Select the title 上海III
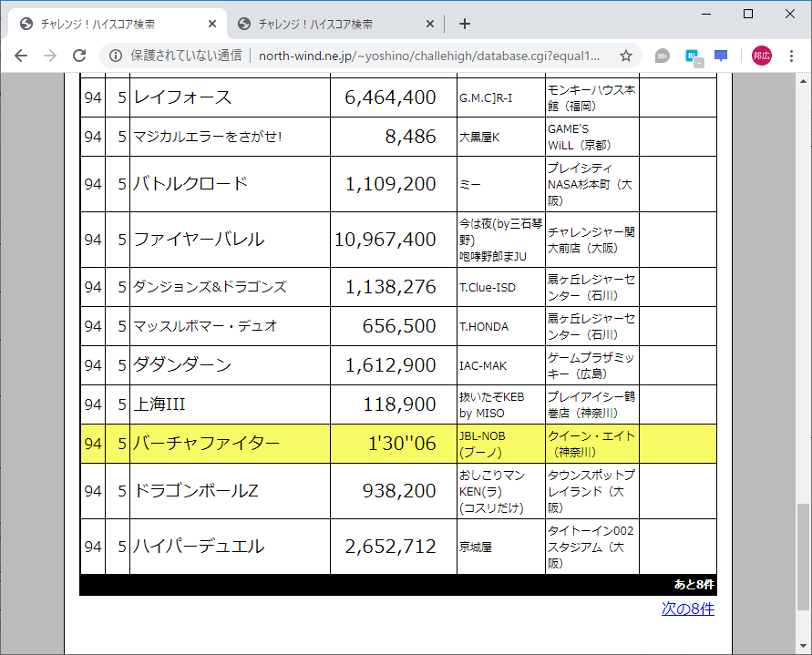The height and width of the screenshot is (655, 812). coord(159,404)
